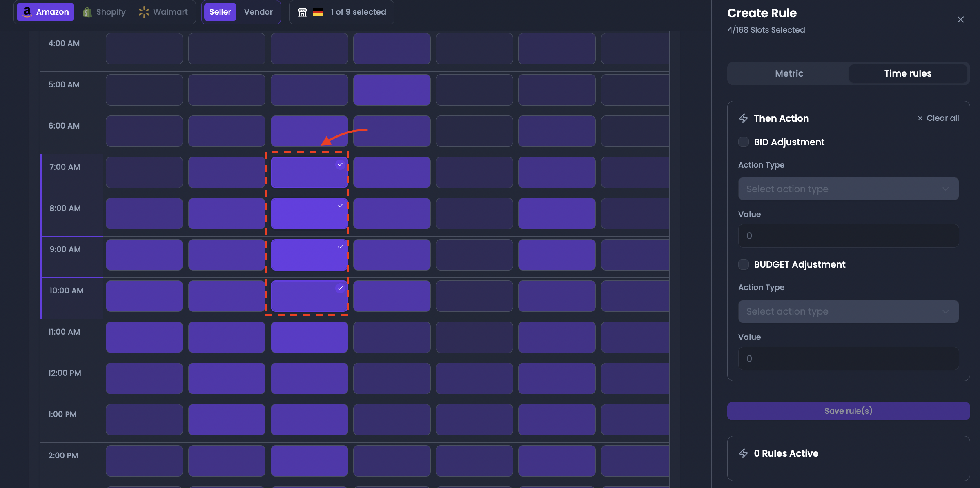
Task: Click the BUDGET Adjustment Value field
Action: [848, 359]
